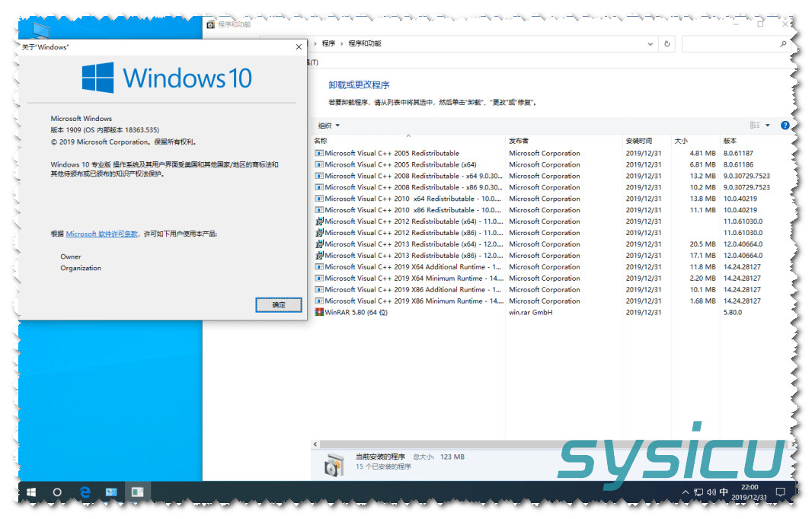
Task: Sort programs by 大小 column header
Action: [695, 141]
